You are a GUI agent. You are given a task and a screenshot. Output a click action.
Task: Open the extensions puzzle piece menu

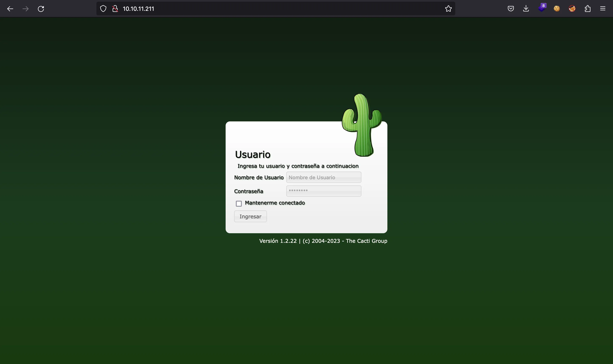click(x=587, y=9)
